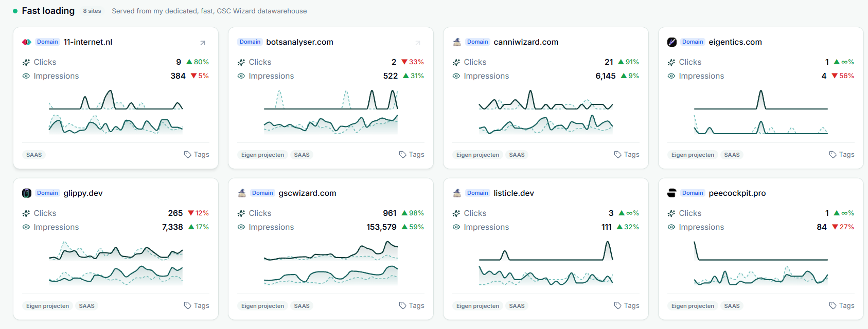
Task: Open external link arrow on 11-internet.nl card
Action: pos(203,43)
